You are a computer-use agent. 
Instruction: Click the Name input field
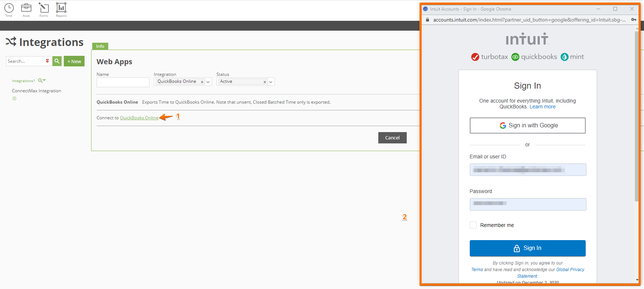[123, 82]
